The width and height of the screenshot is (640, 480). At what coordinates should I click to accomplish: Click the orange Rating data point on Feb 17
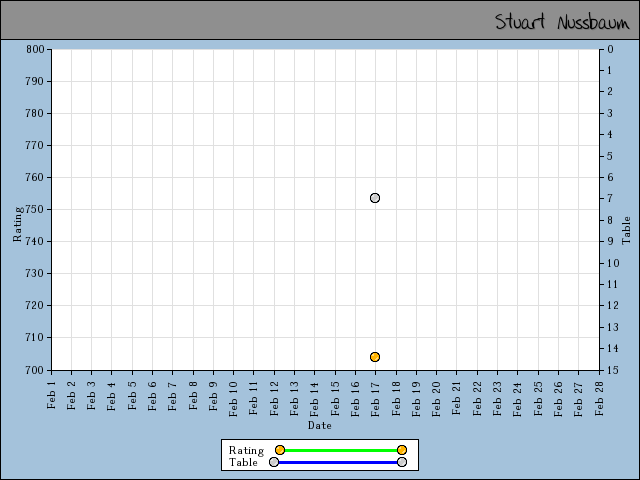coord(375,357)
